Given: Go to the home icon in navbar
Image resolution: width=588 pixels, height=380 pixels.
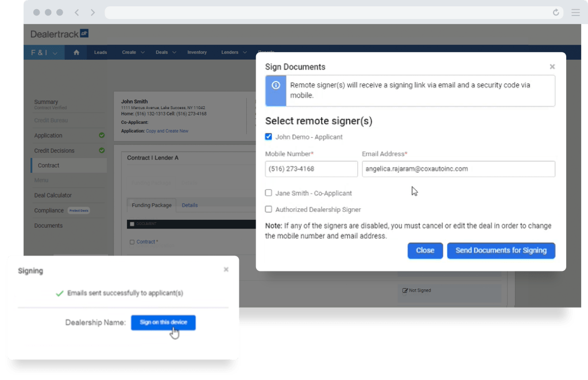Looking at the screenshot, I should click(76, 52).
